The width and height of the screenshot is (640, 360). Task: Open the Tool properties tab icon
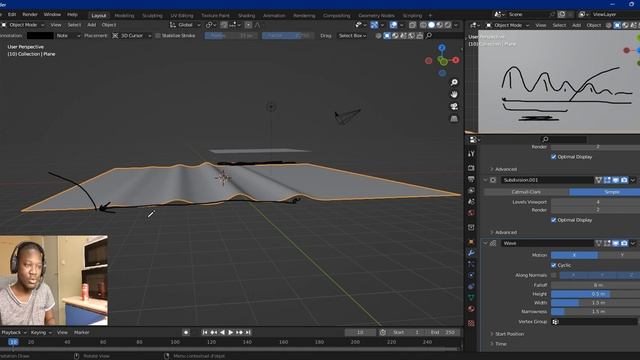pos(471,153)
